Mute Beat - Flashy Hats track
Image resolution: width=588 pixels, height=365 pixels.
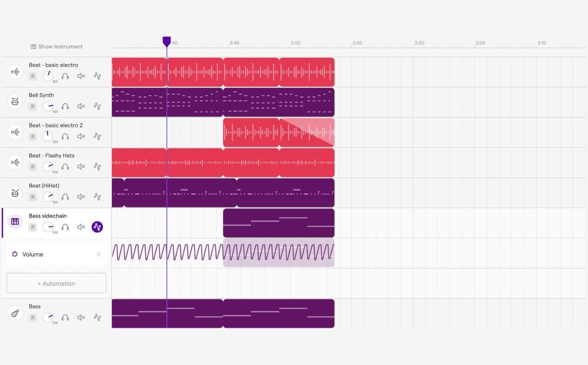point(81,167)
